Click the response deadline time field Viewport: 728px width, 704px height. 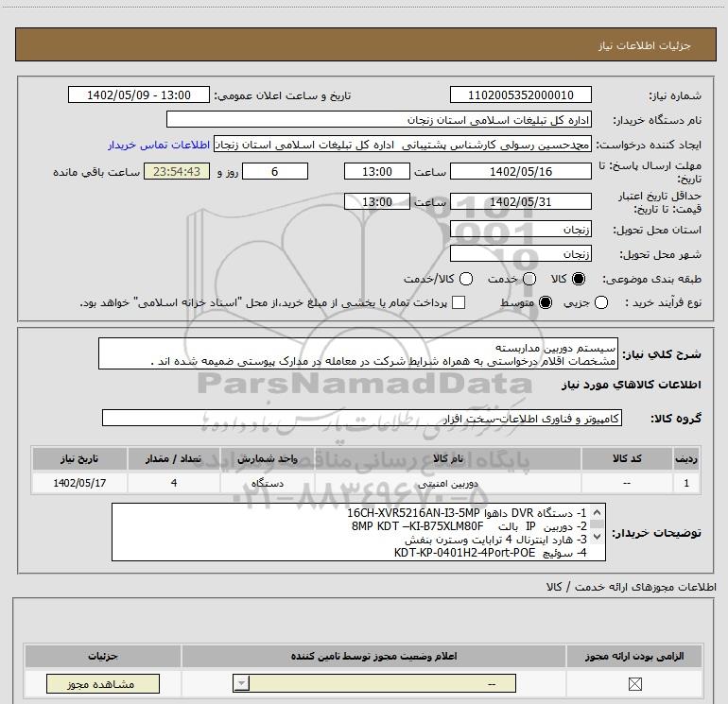click(377, 171)
